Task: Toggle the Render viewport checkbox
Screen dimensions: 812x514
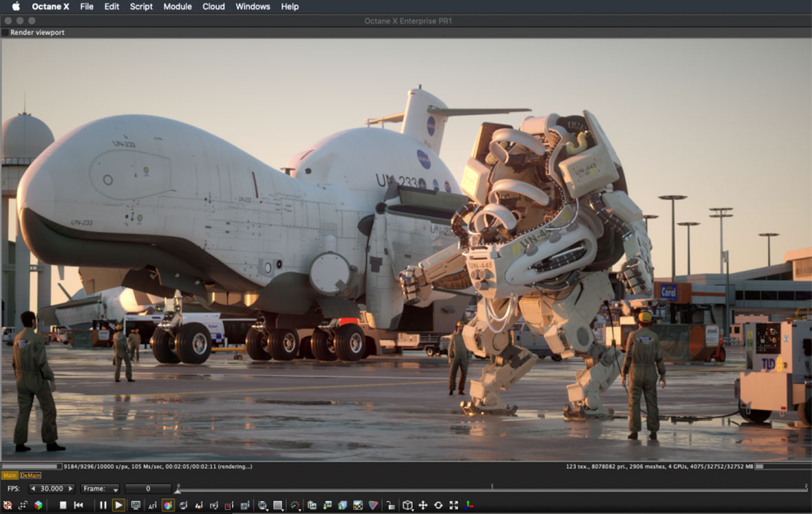Action: click(5, 32)
